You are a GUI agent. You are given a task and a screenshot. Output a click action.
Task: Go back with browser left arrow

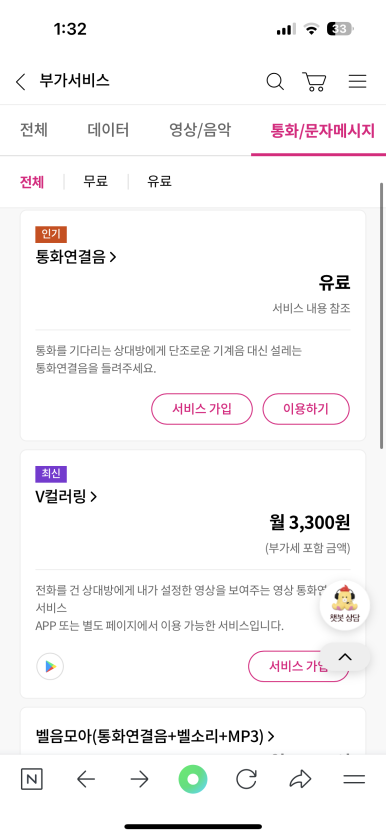pyautogui.click(x=85, y=780)
